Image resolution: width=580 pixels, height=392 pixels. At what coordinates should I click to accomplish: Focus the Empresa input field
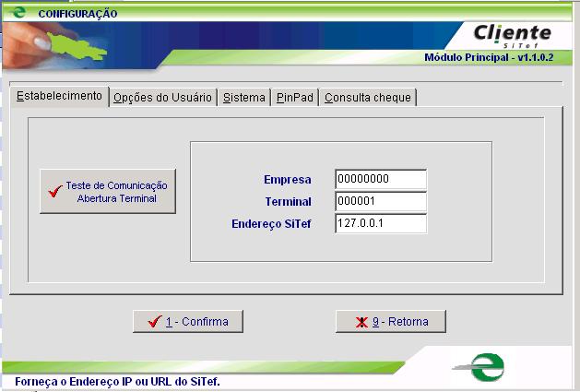point(381,179)
